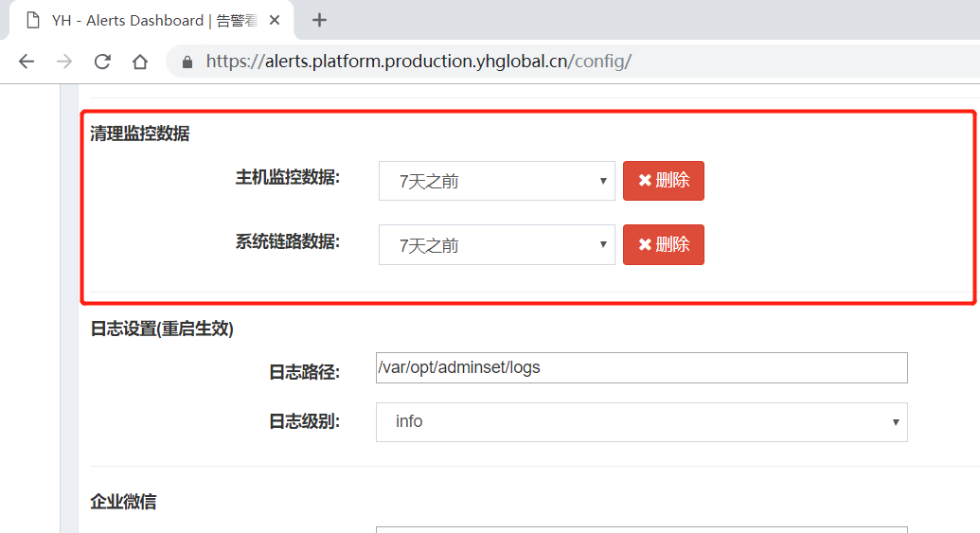The height and width of the screenshot is (533, 980).
Task: Reload the current page
Action: [102, 62]
